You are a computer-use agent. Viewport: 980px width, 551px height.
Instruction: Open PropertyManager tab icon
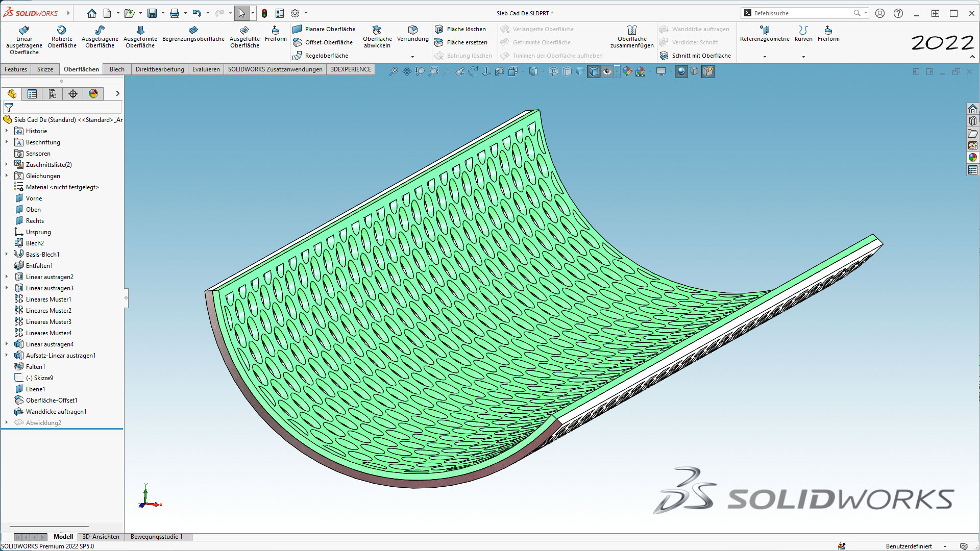tap(32, 94)
